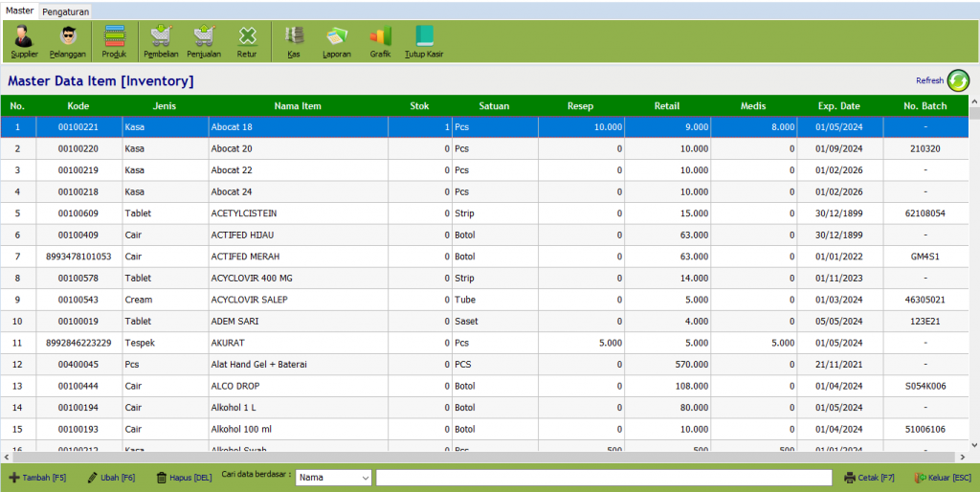980x492 pixels.
Task: Click the Retur return icon
Action: pos(247,40)
